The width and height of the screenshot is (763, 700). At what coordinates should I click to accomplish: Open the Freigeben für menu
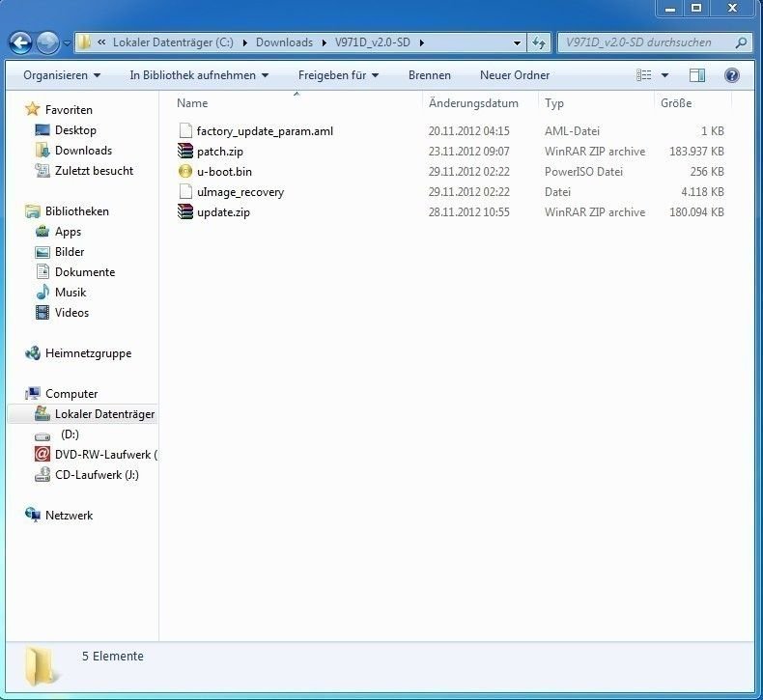[x=338, y=75]
